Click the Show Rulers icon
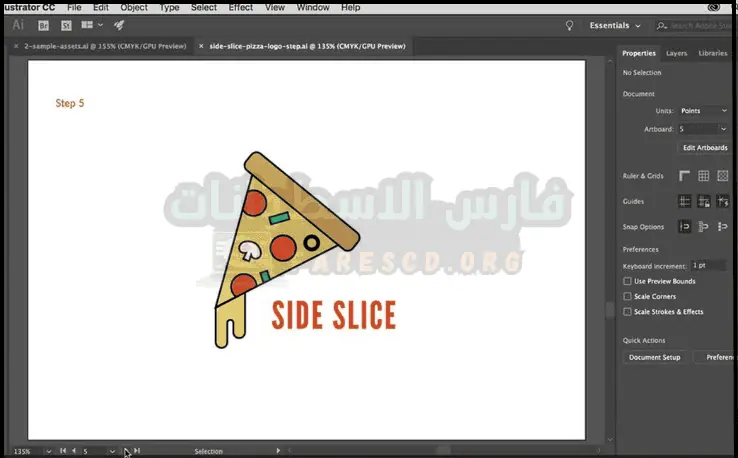Screen dimensions: 738x458 pos(685,176)
